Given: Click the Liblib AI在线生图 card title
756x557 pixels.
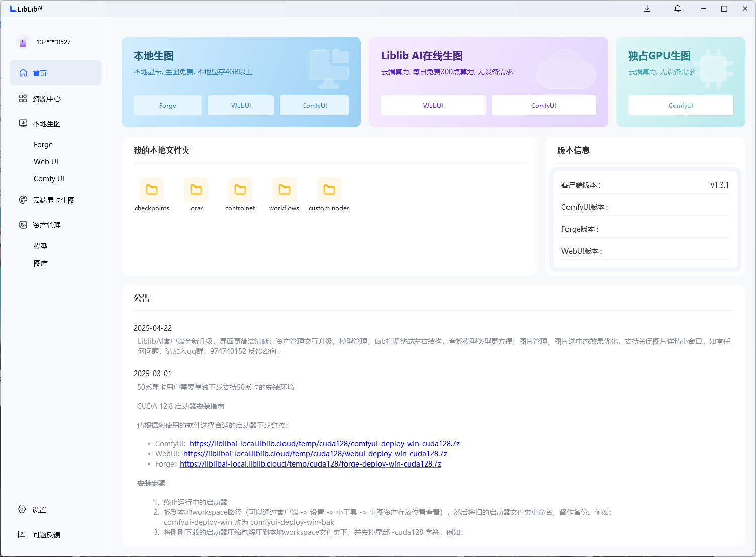Looking at the screenshot, I should click(x=422, y=56).
